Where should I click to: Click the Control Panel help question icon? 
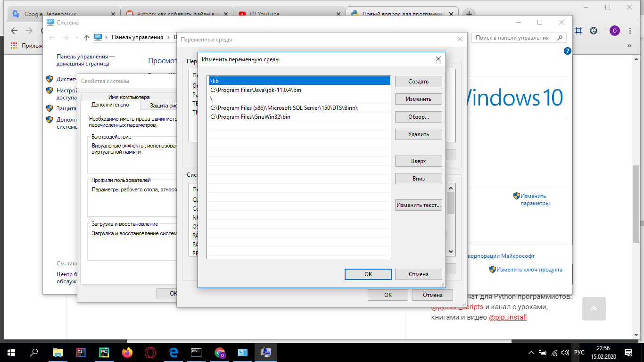click(568, 51)
